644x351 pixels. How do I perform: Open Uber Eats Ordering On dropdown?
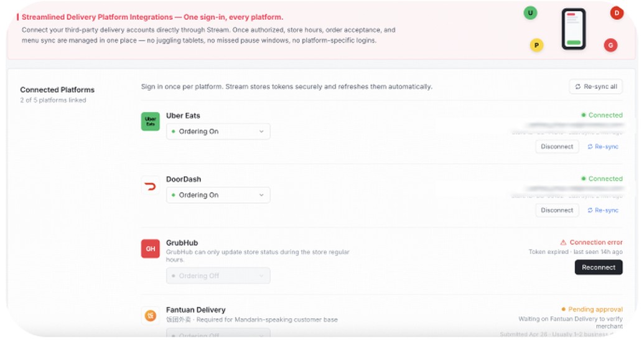coord(218,131)
